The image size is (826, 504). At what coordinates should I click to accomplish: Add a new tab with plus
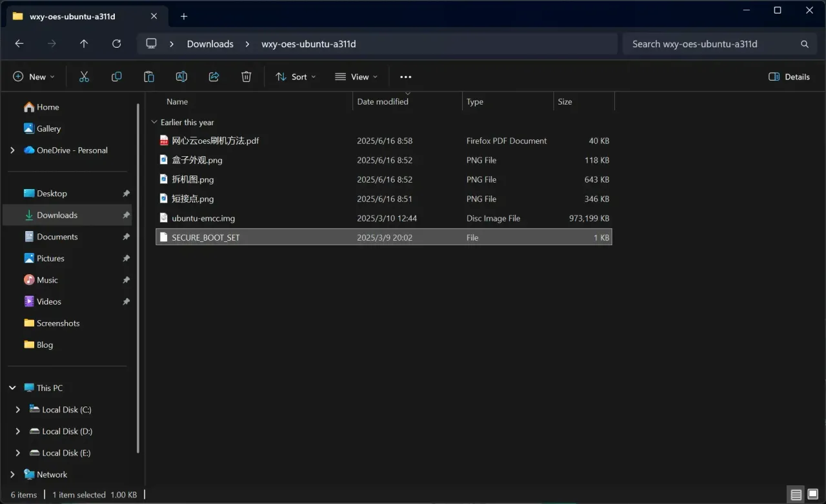(x=184, y=16)
